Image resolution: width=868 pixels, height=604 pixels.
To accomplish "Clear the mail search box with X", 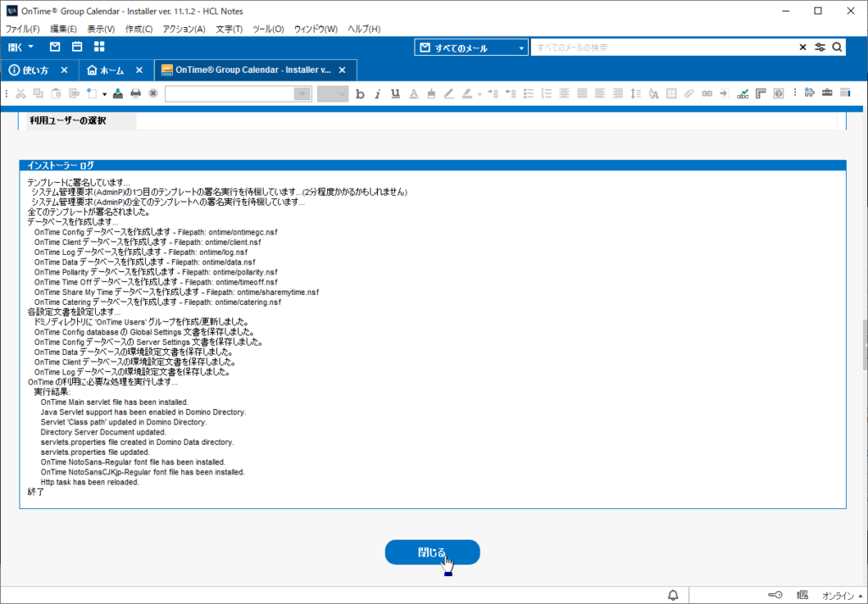I will coord(803,47).
